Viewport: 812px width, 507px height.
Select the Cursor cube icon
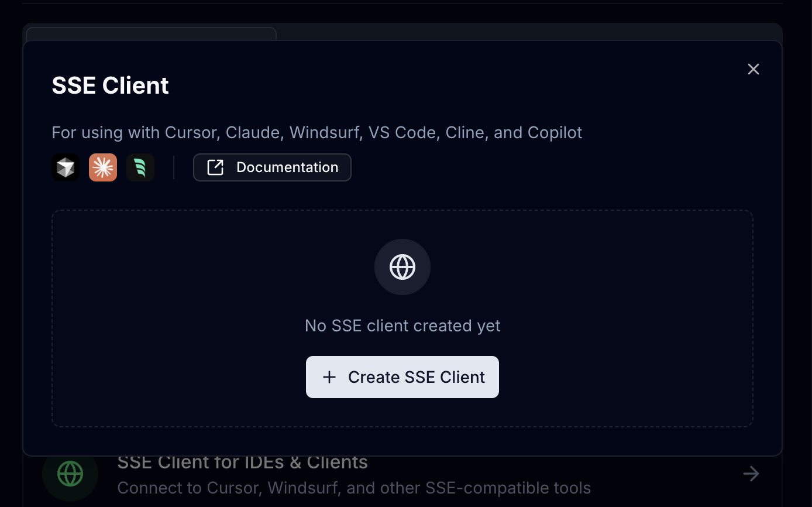[x=66, y=167]
